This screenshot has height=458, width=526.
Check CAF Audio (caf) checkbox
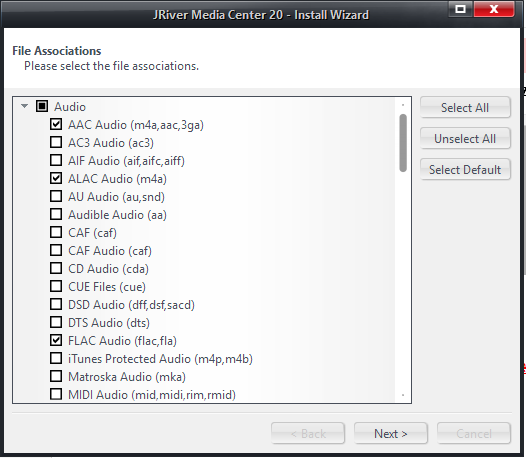[x=56, y=250]
